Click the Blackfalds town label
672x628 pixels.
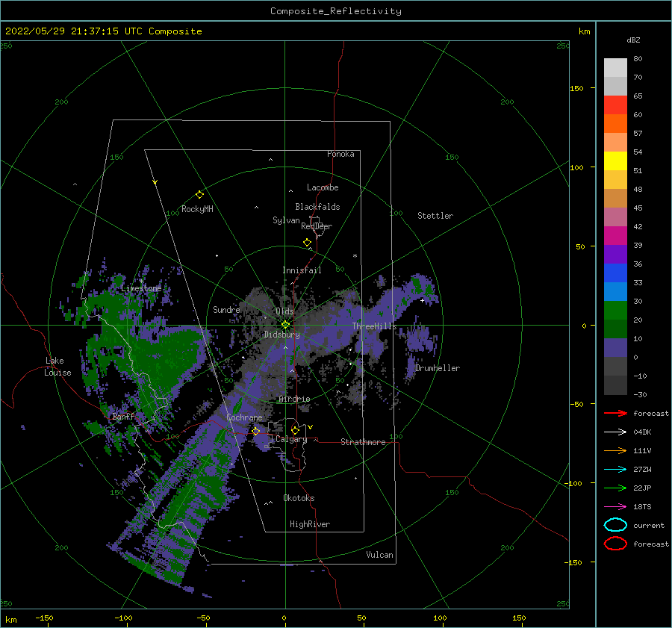[x=317, y=207]
